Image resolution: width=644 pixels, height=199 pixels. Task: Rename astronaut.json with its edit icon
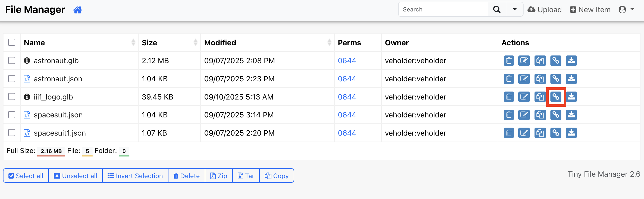[524, 79]
